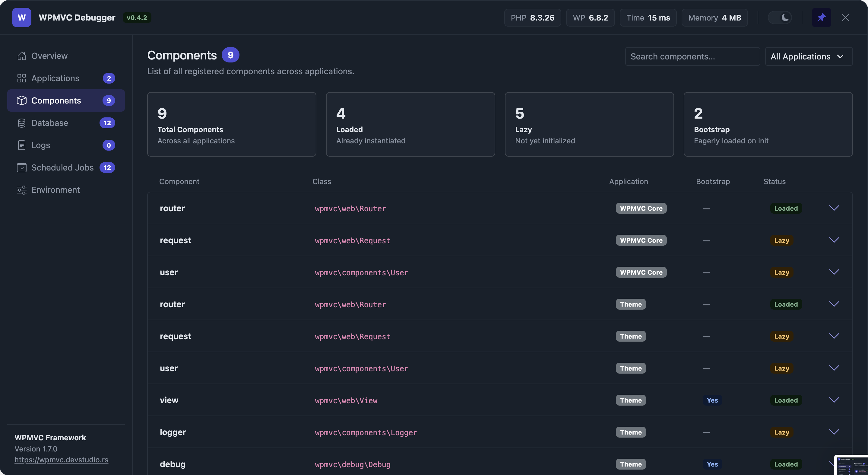Click the Status column header
868x475 pixels.
tap(774, 181)
